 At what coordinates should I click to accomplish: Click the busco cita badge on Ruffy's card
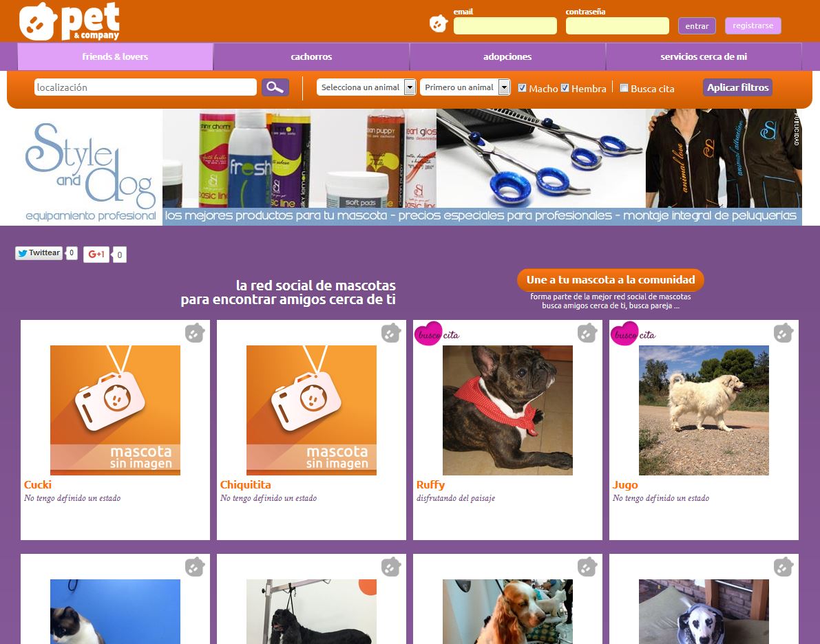pos(437,334)
